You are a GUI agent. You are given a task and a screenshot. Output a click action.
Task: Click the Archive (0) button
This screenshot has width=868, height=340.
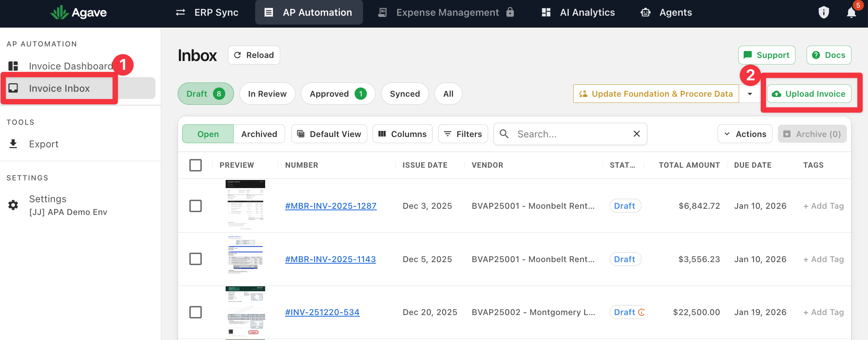click(812, 134)
